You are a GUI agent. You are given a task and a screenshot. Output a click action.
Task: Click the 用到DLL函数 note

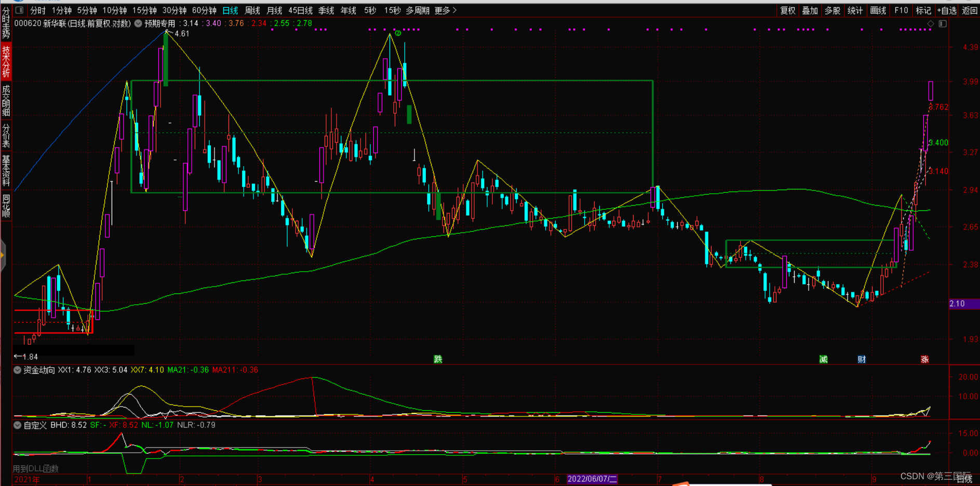tap(36, 468)
